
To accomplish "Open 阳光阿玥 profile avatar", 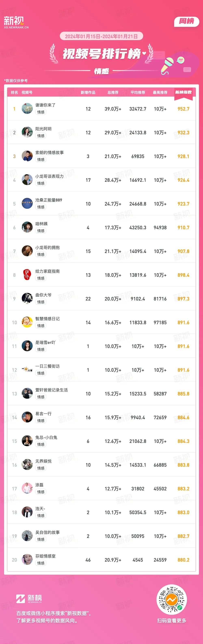I will pyautogui.click(x=27, y=132).
